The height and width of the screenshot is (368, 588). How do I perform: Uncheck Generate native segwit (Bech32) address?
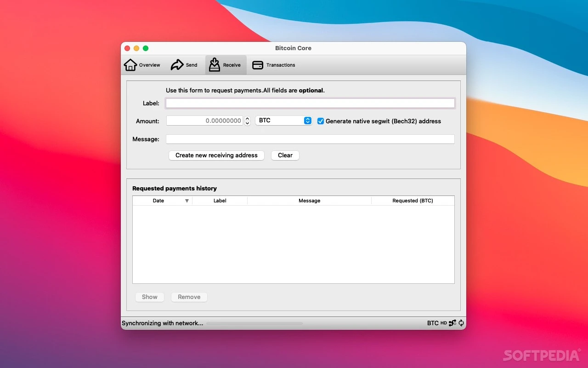321,121
